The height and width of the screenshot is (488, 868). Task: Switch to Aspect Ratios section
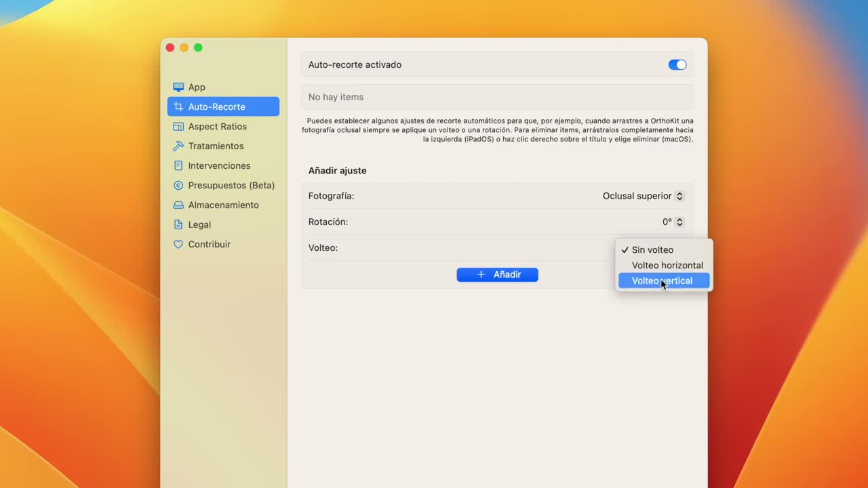[223, 126]
